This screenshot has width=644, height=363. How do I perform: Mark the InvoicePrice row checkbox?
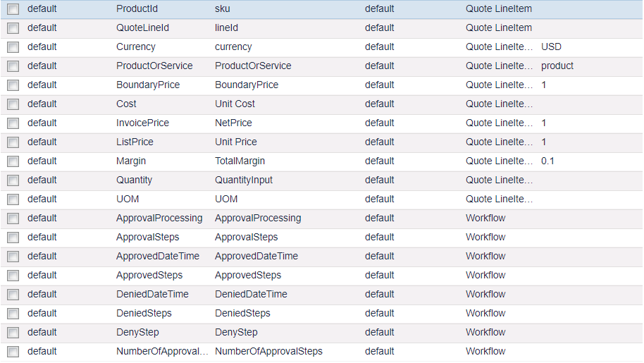pyautogui.click(x=13, y=124)
